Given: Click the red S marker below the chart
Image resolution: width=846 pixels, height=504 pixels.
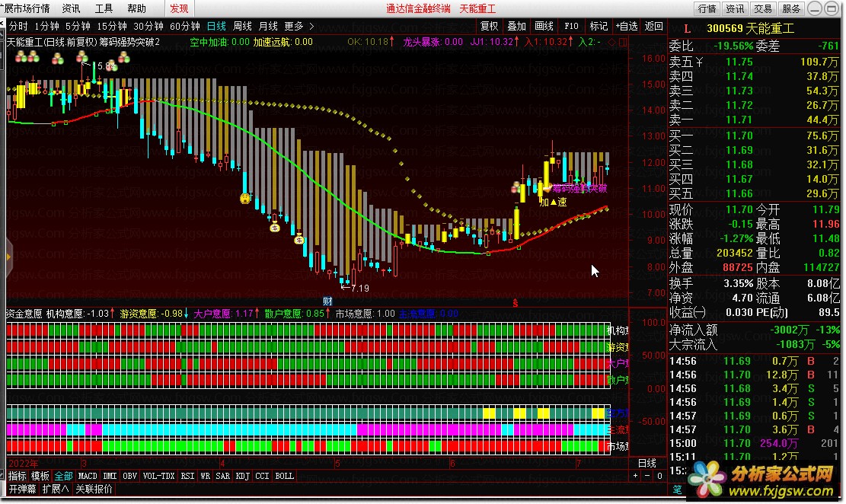Looking at the screenshot, I should (x=516, y=303).
